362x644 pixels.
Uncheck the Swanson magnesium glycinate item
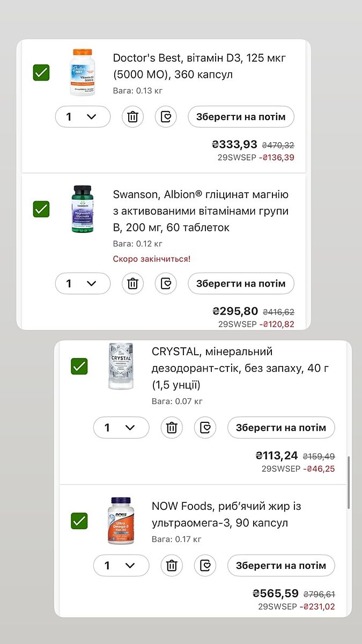41,209
